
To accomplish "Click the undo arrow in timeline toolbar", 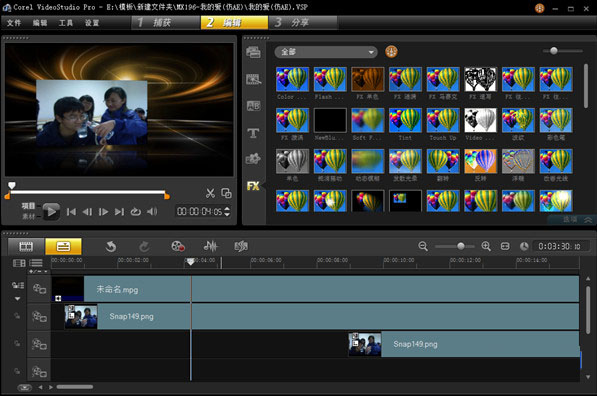I will point(111,247).
